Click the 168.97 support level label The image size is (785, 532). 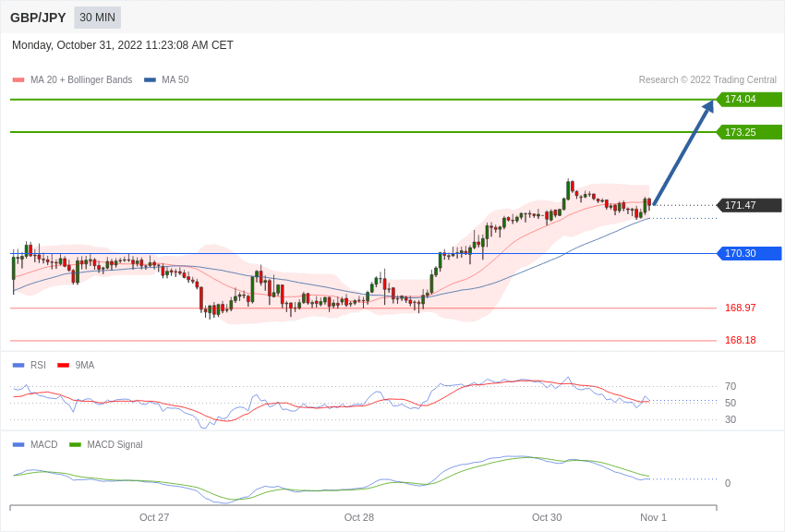(x=741, y=308)
